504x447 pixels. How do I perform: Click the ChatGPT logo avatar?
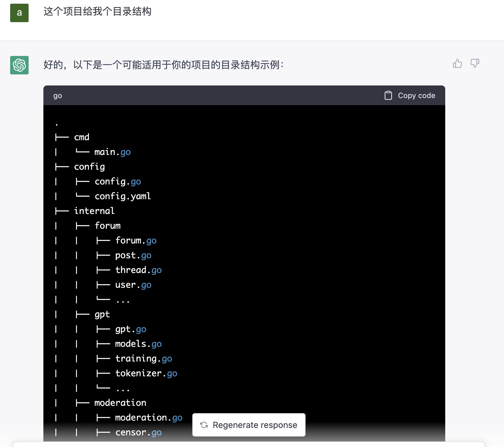coord(19,65)
